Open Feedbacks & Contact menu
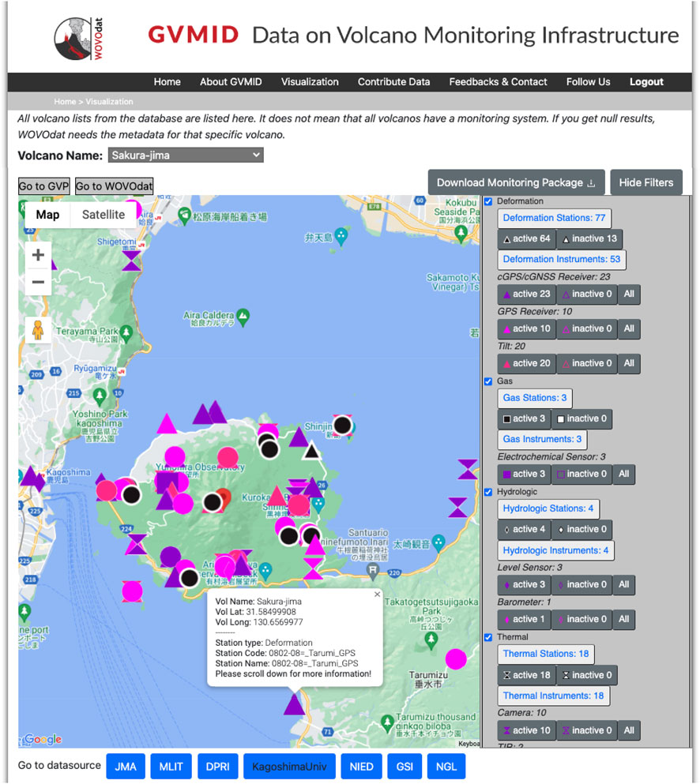The height and width of the screenshot is (784, 700). point(498,82)
